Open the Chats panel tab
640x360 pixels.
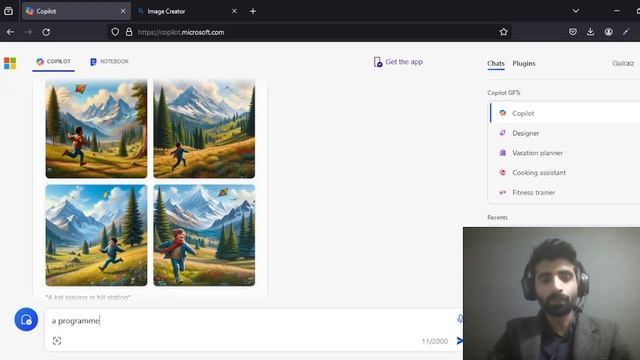pyautogui.click(x=496, y=63)
